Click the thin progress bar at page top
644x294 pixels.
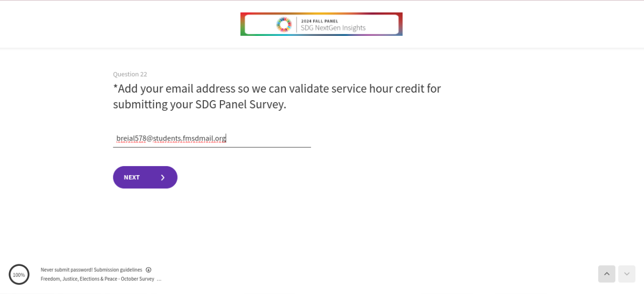tap(322, 1)
